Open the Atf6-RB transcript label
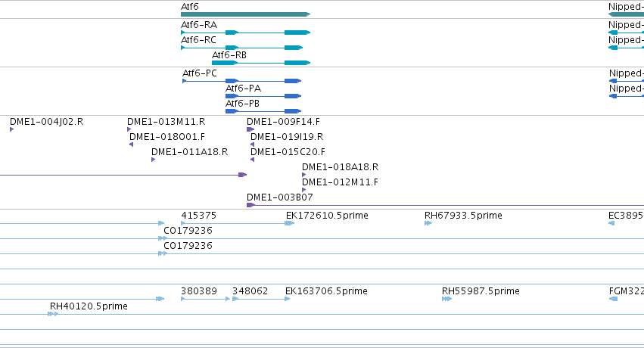Image resolution: width=644 pixels, height=348 pixels. pyautogui.click(x=229, y=55)
